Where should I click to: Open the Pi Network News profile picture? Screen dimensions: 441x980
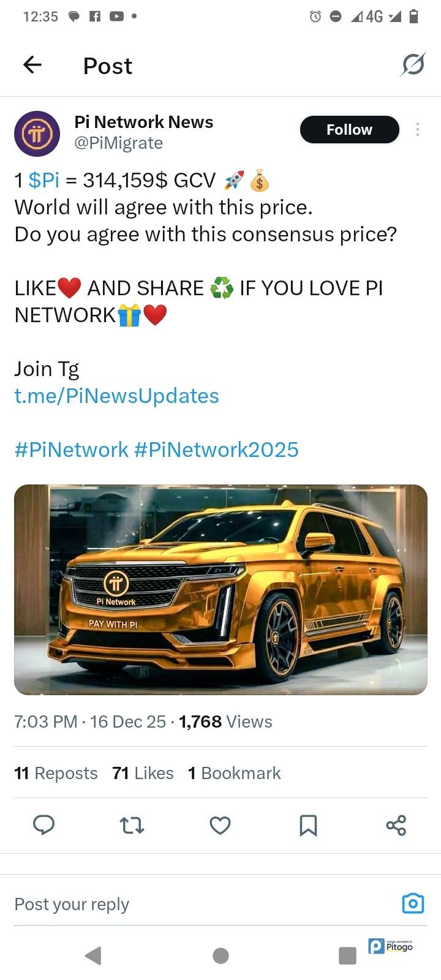[x=37, y=134]
